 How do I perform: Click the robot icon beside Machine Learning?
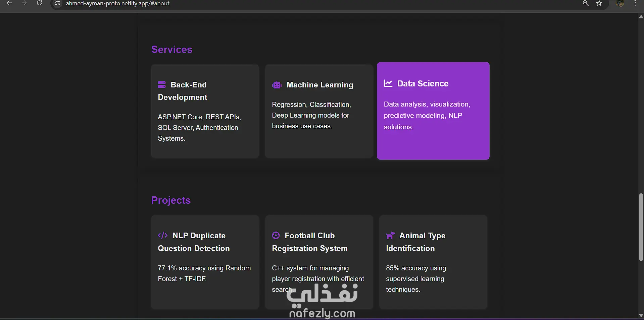(277, 85)
